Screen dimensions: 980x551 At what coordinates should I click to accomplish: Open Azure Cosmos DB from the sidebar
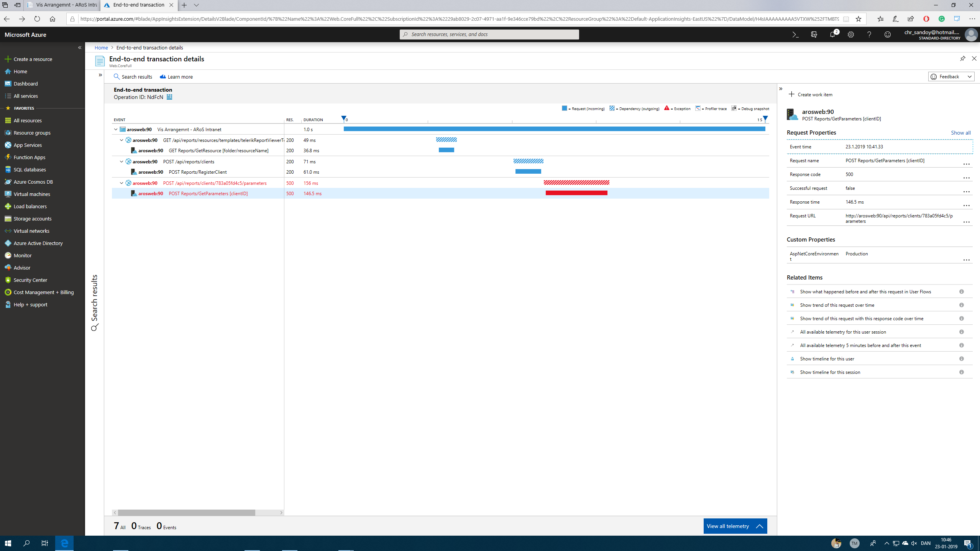pos(33,182)
